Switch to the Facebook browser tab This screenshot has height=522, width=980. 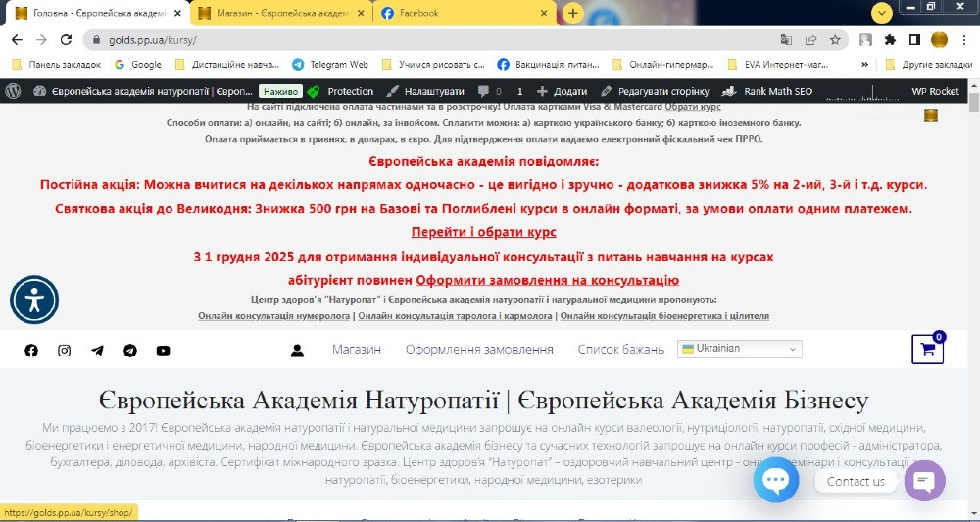coord(465,13)
